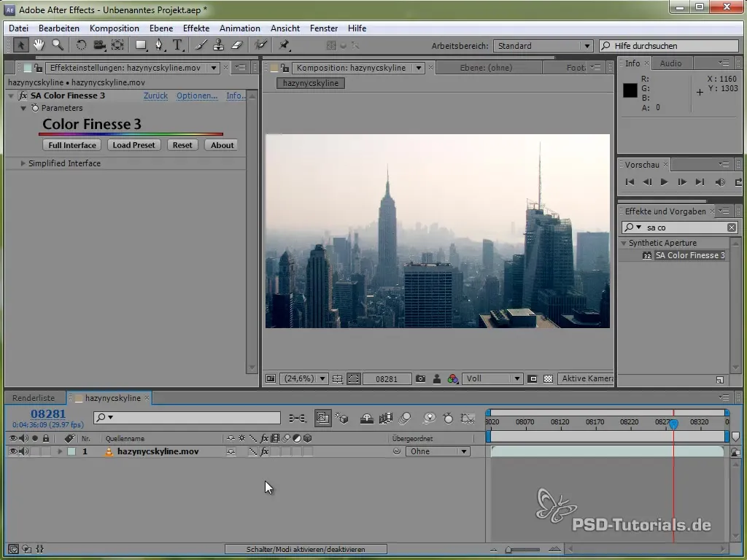The width and height of the screenshot is (747, 560).
Task: Toggle quality switch on hazynycskyline.mov layer
Action: [x=253, y=451]
